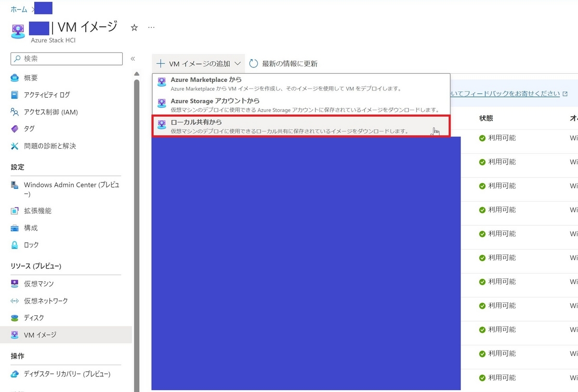The width and height of the screenshot is (578, 392).
Task: Open 構成 sidebar item text
Action: point(31,228)
